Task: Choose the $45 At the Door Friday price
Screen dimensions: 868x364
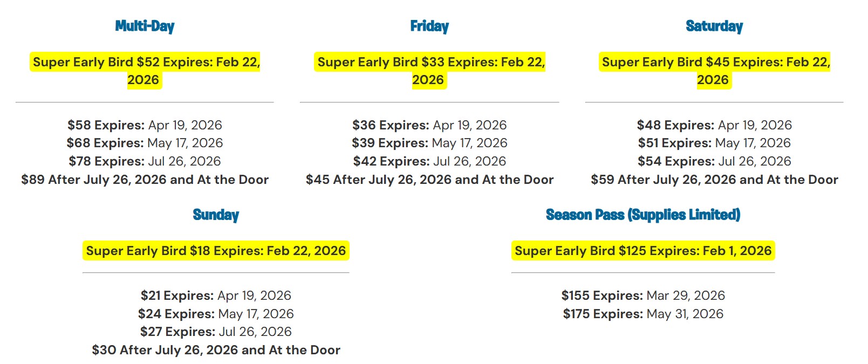Action: point(429,180)
